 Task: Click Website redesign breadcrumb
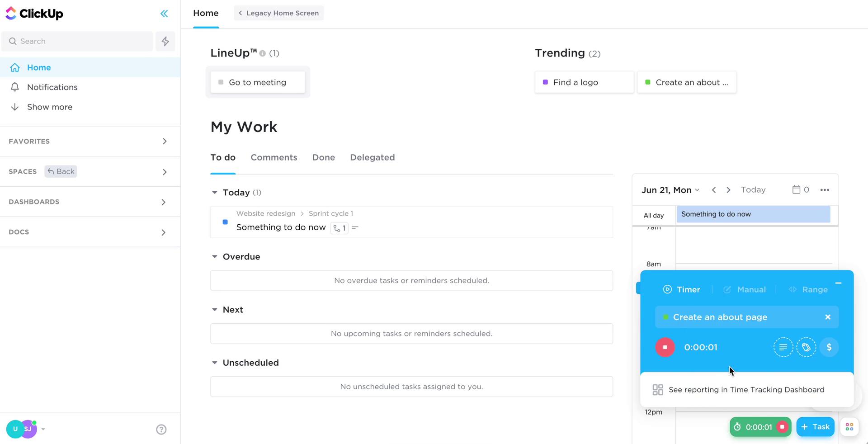pos(266,213)
